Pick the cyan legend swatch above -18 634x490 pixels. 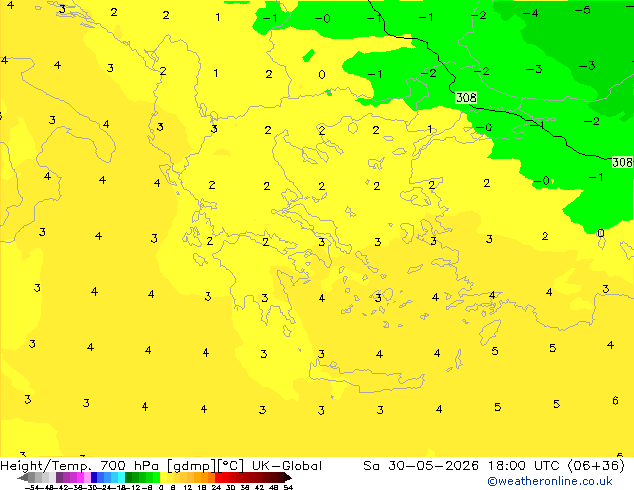click(121, 478)
